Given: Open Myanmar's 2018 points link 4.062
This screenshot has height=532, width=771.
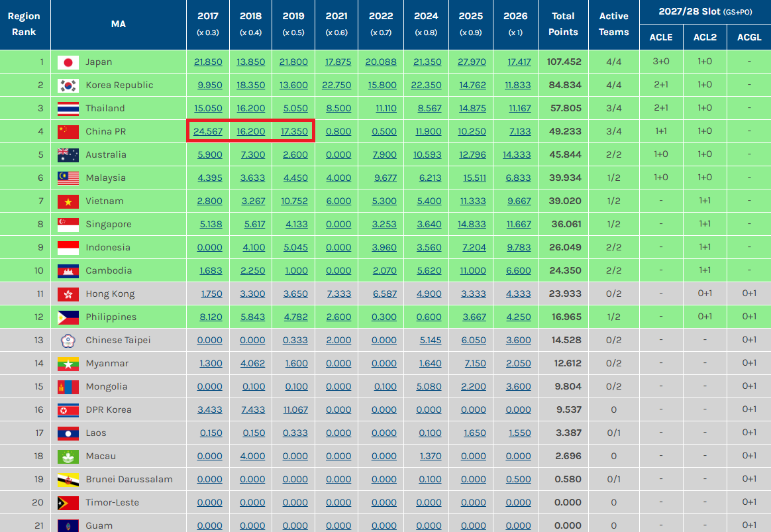Looking at the screenshot, I should pyautogui.click(x=252, y=363).
